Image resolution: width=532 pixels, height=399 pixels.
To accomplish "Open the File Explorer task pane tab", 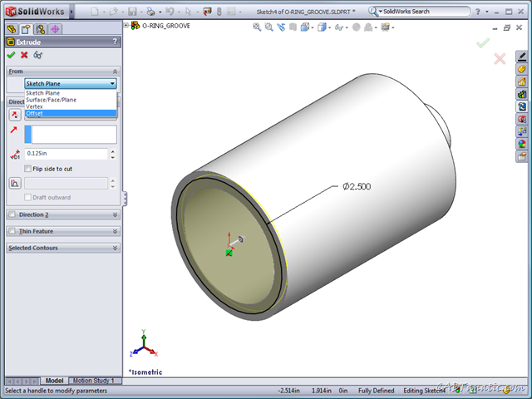I will click(x=522, y=106).
